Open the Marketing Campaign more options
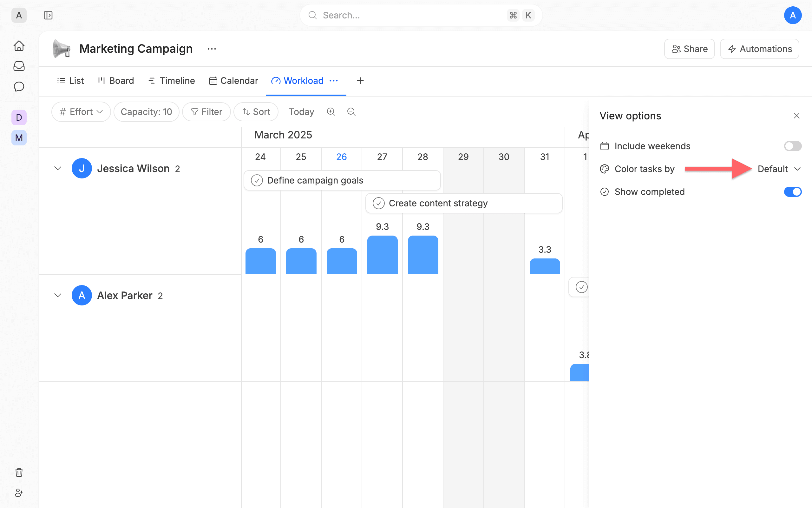Viewport: 812px width, 508px height. pos(212,49)
